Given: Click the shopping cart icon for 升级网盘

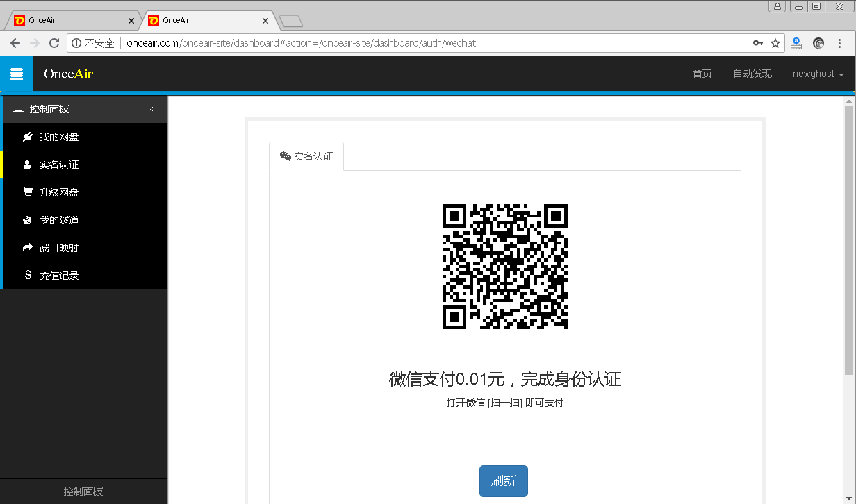Looking at the screenshot, I should pyautogui.click(x=28, y=192).
